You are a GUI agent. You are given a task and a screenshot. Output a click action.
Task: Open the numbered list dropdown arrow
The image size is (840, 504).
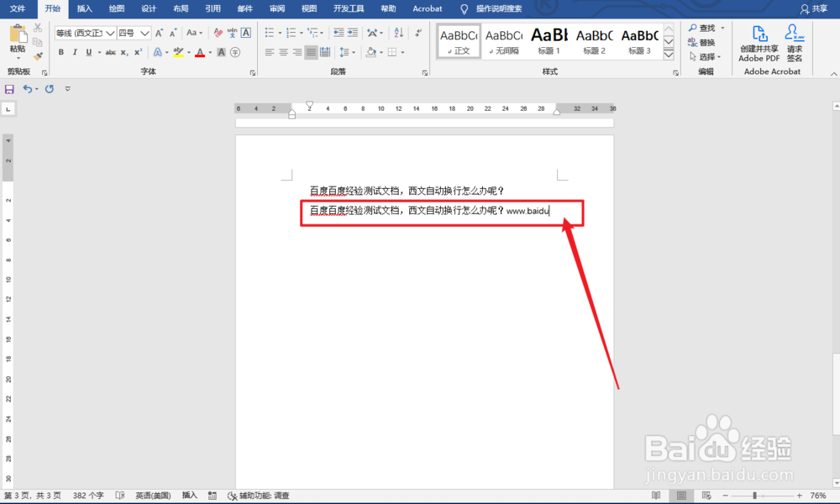coord(302,34)
